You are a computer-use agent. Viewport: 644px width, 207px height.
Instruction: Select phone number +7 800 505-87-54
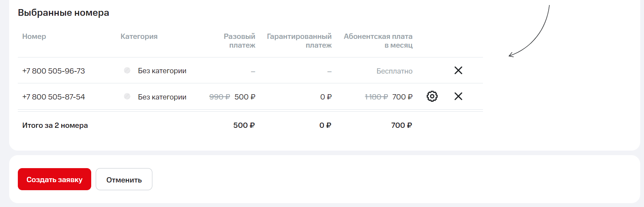click(x=53, y=97)
